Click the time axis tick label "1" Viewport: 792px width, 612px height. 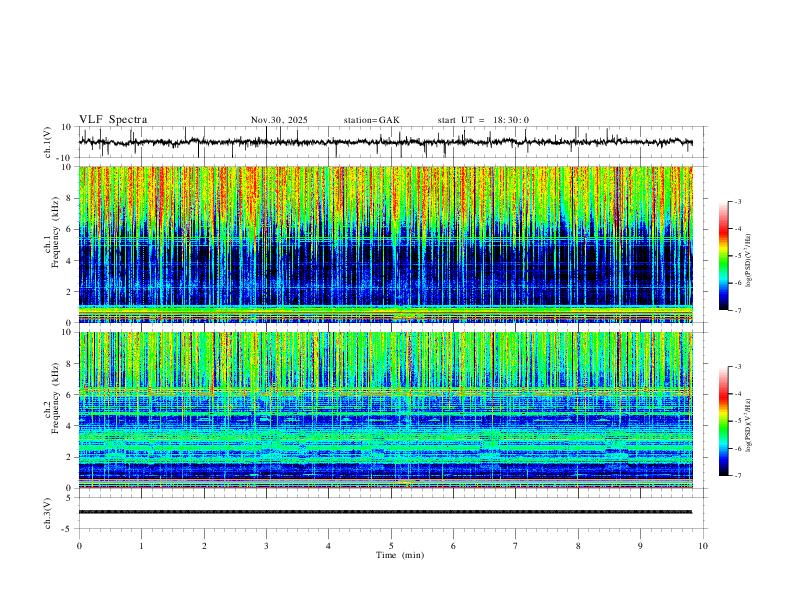[141, 546]
